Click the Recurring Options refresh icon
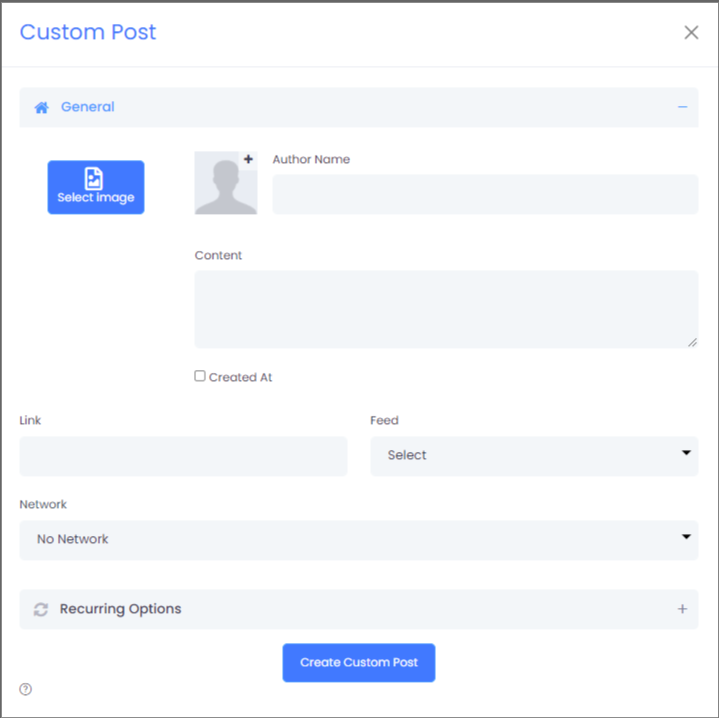 [x=41, y=609]
